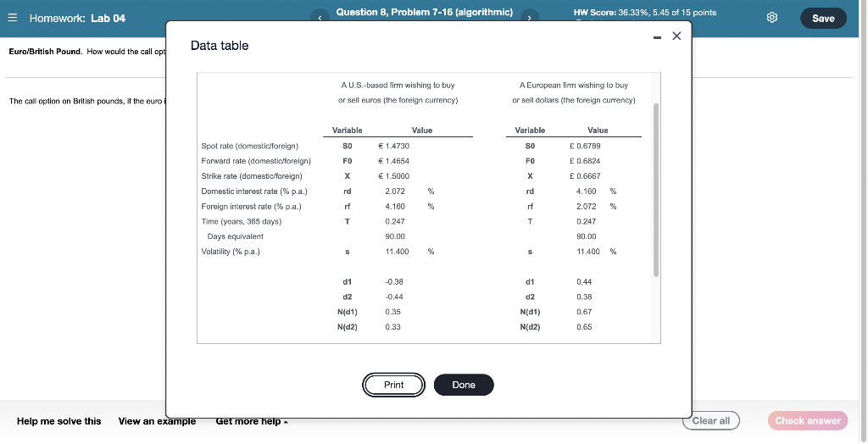Select the euro strike rate € 1.5000
Screen dimensions: 868x444
(x=393, y=176)
